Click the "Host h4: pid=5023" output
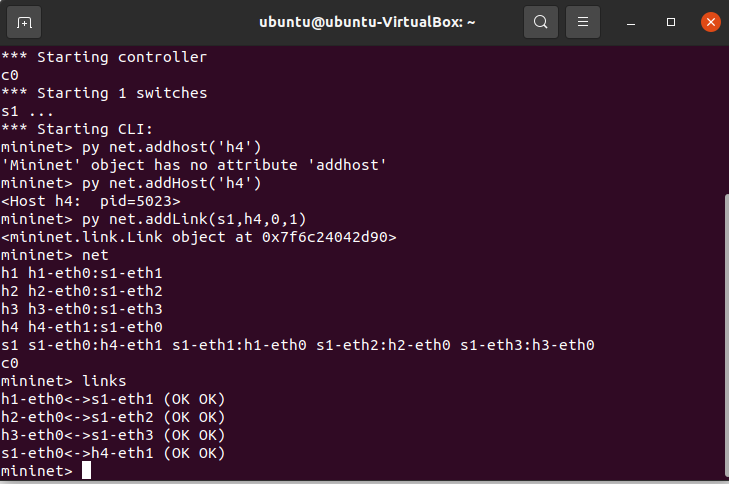This screenshot has height=484, width=729. tap(91, 201)
